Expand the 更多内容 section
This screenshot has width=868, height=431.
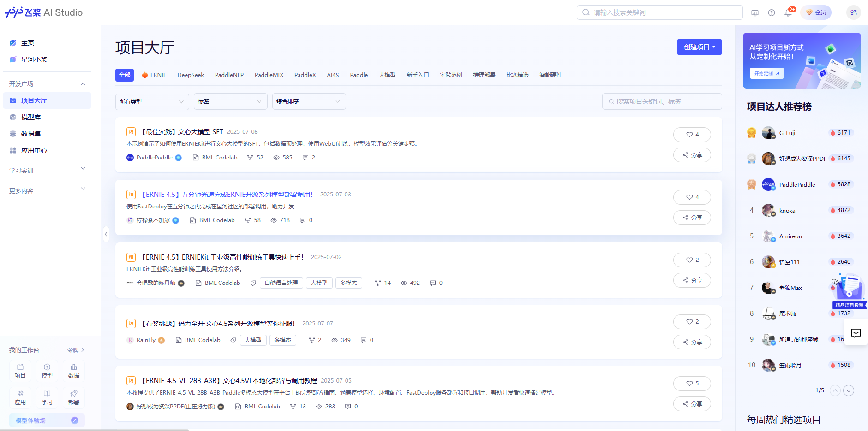[x=83, y=189]
